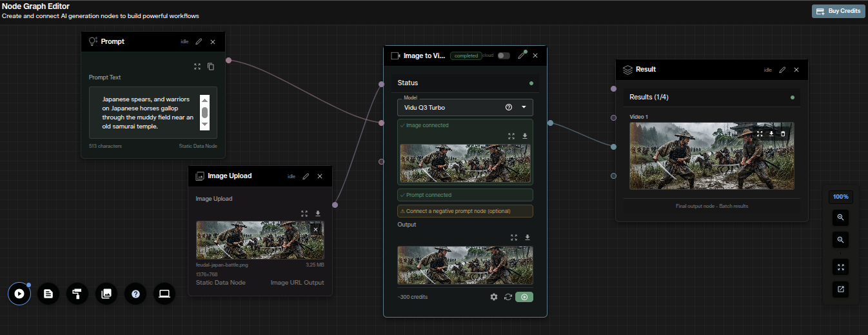Click the prompt textbox scroll up arrow

coord(204,100)
